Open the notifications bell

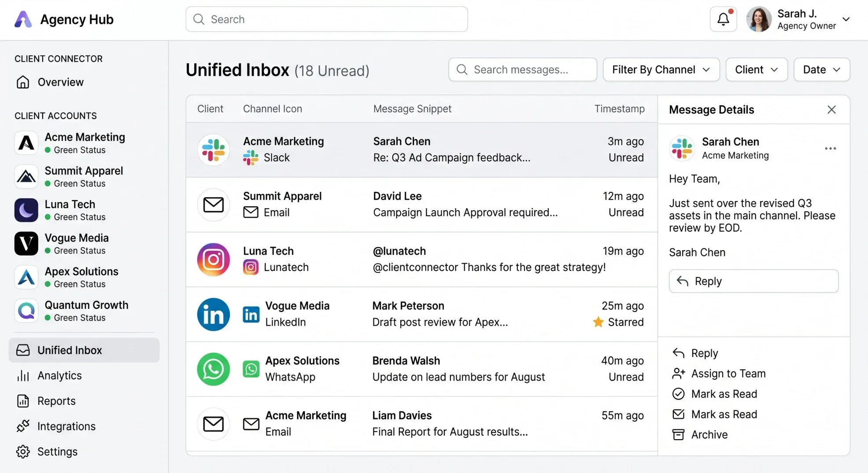click(723, 19)
